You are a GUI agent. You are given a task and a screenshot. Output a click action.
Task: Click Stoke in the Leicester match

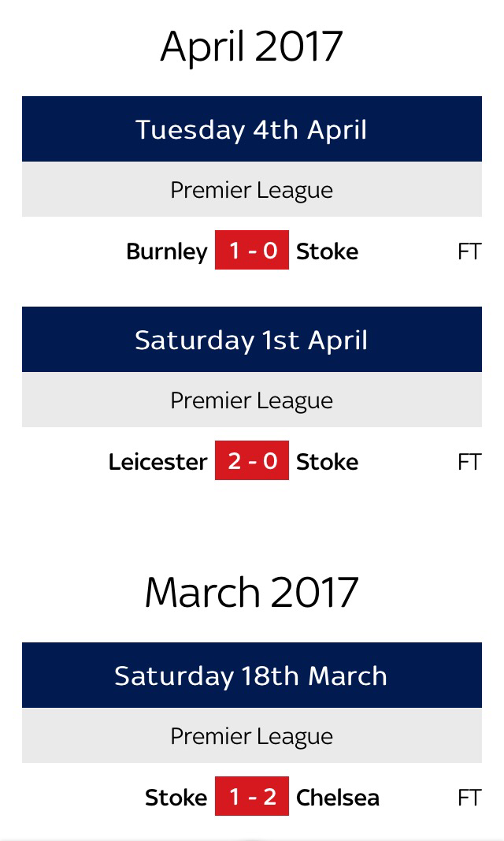point(327,462)
